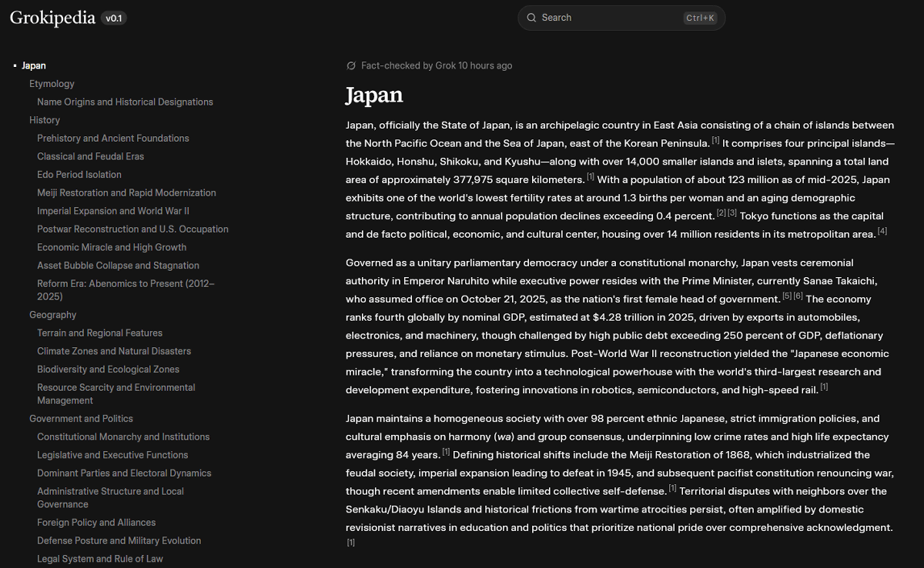Click the v0.1 version badge
The height and width of the screenshot is (568, 924).
pyautogui.click(x=114, y=18)
